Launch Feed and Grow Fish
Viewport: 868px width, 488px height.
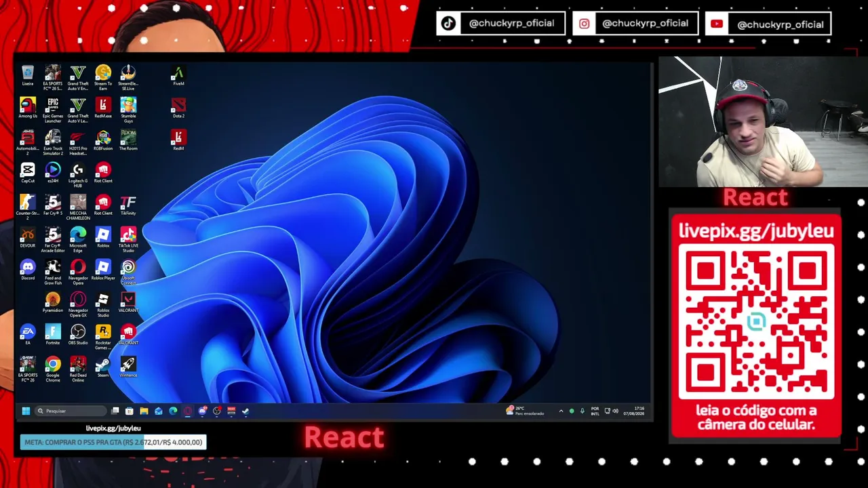coord(53,273)
